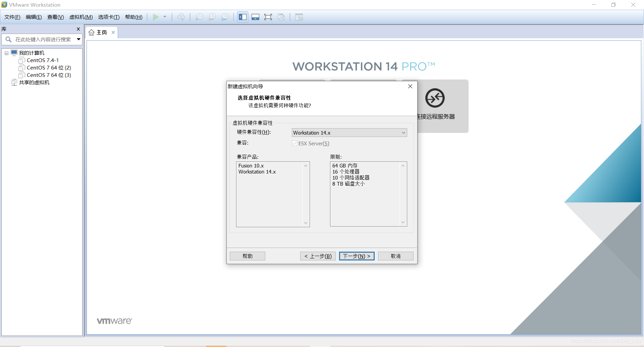Collapse the 我的计算机 tree node
This screenshot has width=644, height=347.
(x=6, y=53)
